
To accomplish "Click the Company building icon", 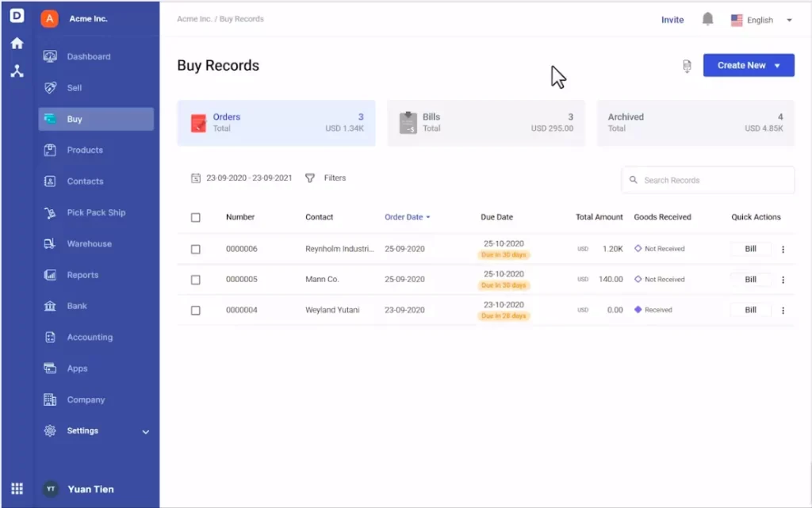I will click(x=50, y=399).
